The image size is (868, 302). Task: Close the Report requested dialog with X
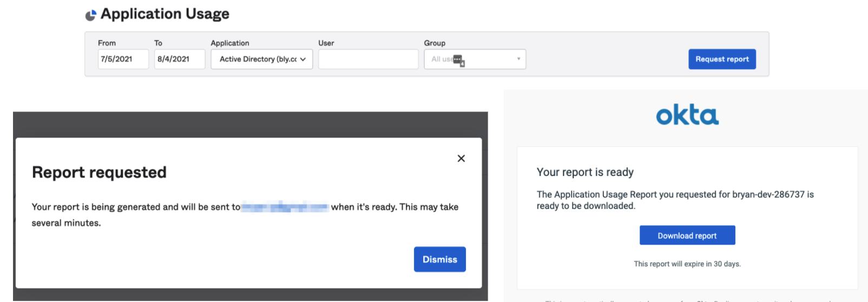(x=461, y=159)
